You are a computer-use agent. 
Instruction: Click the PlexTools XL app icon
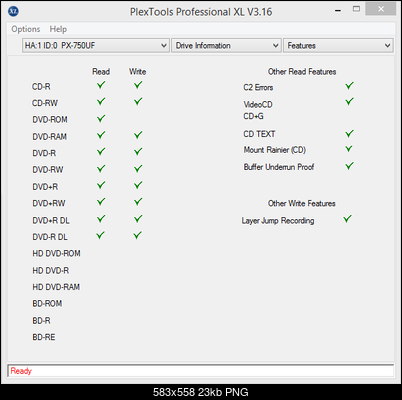point(13,12)
